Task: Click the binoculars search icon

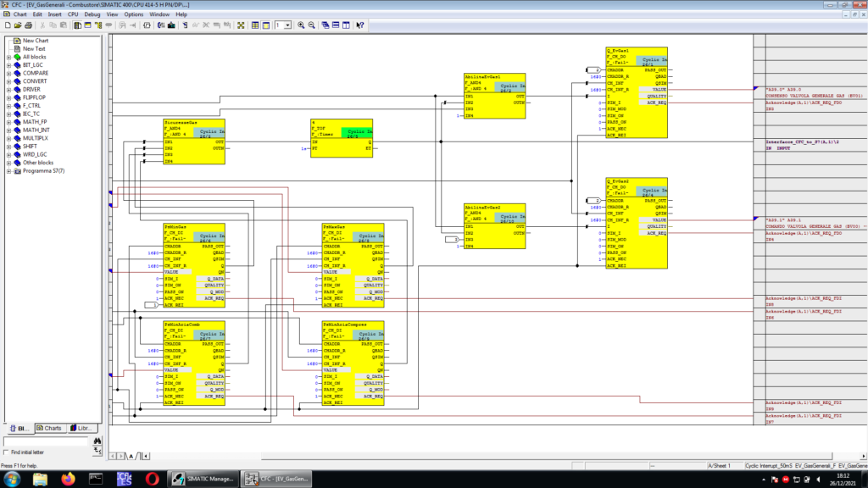Action: (97, 441)
